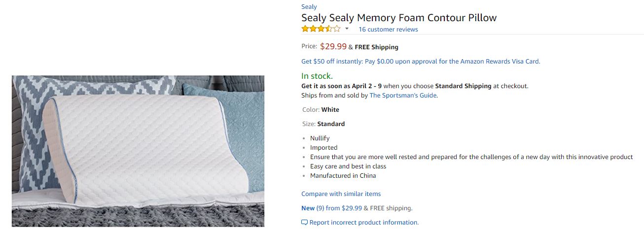This screenshot has width=644, height=229.
Task: Click the product title heading
Action: coord(399,18)
